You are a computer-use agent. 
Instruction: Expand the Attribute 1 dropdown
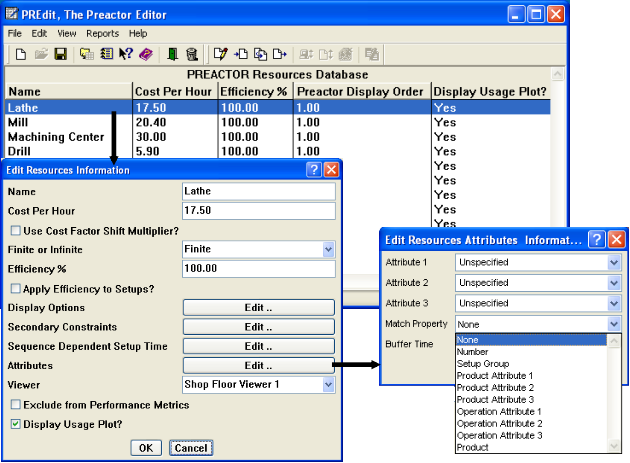[x=614, y=262]
